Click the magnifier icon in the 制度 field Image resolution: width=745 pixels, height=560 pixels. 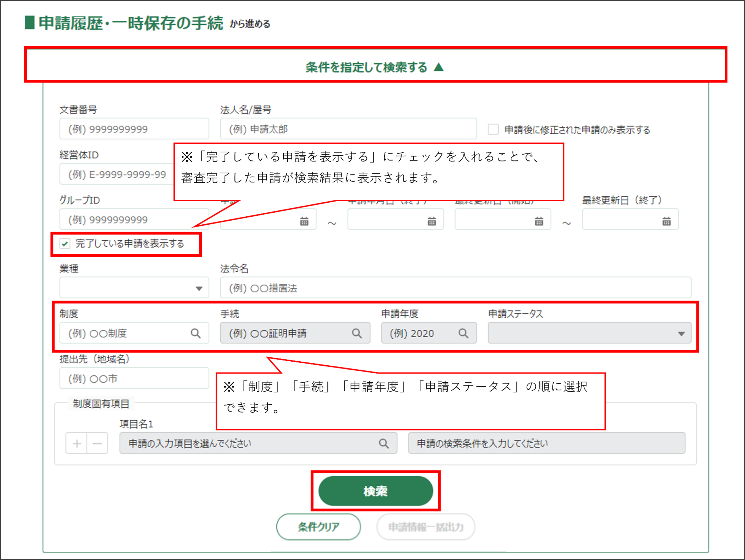click(x=196, y=333)
